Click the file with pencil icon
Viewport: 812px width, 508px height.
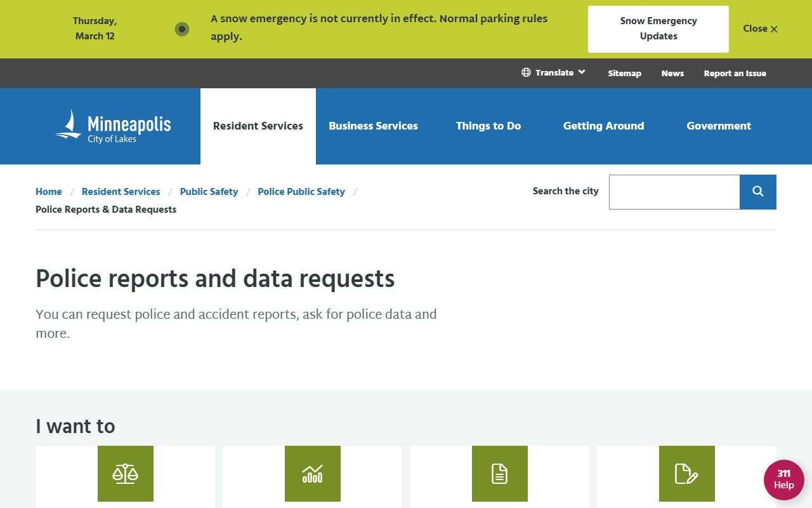[687, 474]
